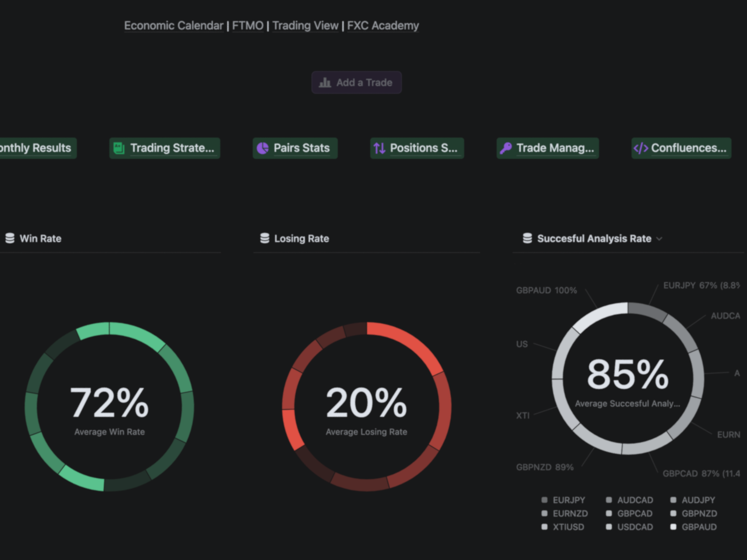Click the database icon beside Win Rate
747x560 pixels.
tap(10, 238)
